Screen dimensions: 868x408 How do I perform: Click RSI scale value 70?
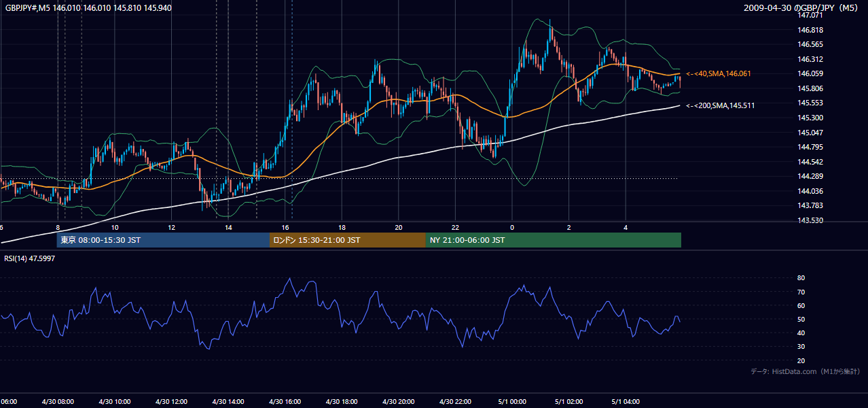pyautogui.click(x=801, y=292)
